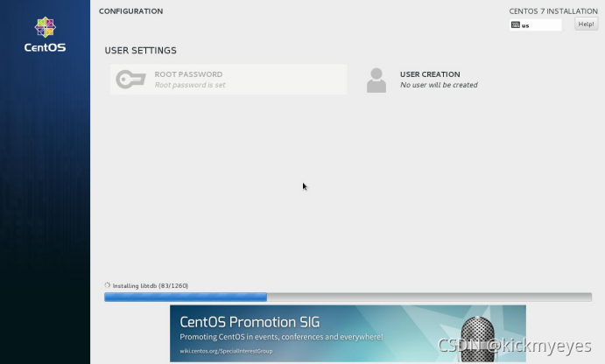Click the installing progress spinner icon
Viewport: 605px width, 364px height.
tap(108, 285)
